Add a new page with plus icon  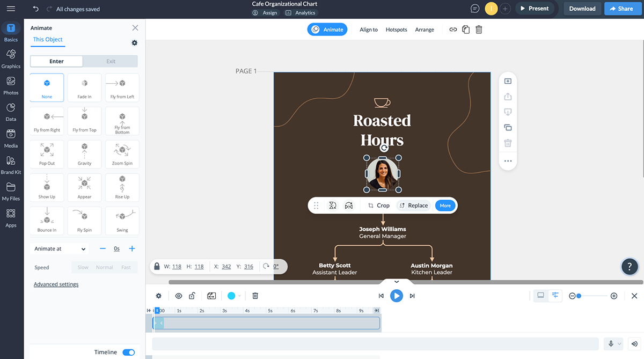508,82
